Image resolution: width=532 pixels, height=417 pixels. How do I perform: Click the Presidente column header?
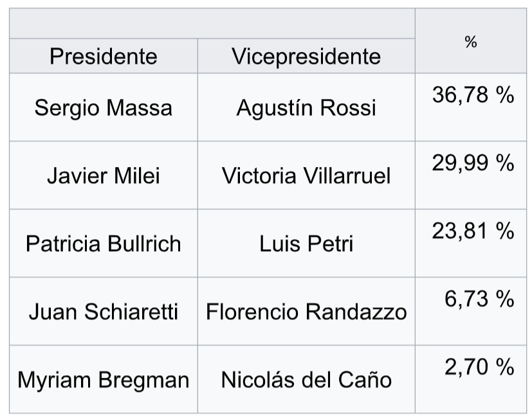tap(103, 56)
